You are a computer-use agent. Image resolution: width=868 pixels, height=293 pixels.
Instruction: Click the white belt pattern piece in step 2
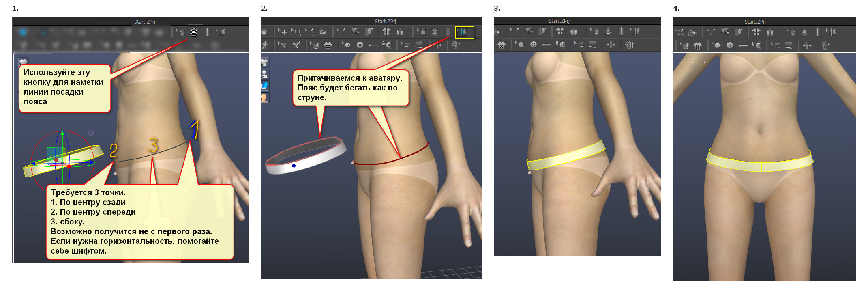pos(306,156)
